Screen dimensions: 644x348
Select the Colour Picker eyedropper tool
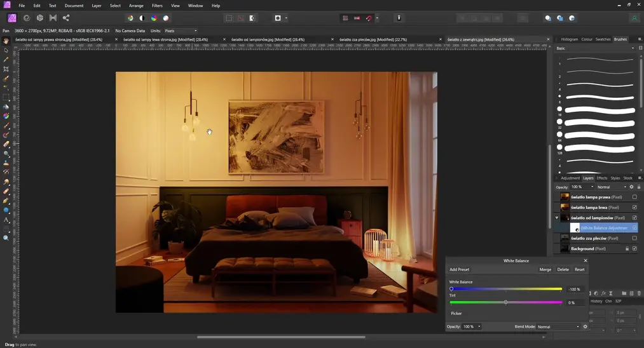point(6,60)
